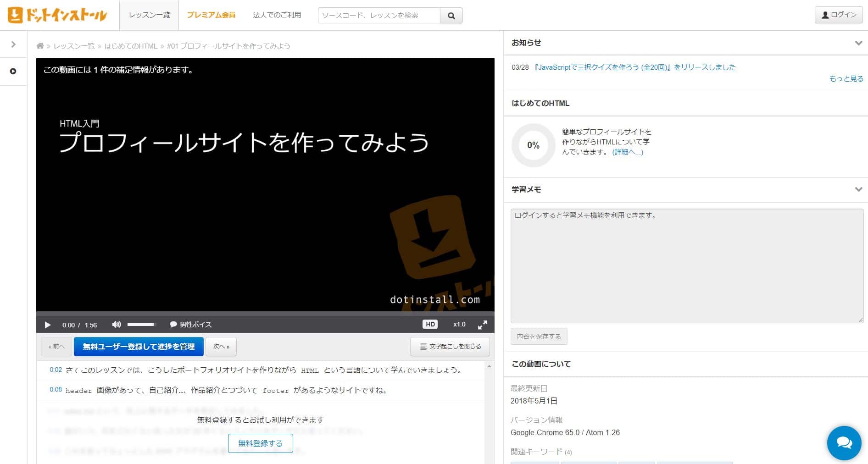Open the レッスン一覧 tab
The width and height of the screenshot is (868, 464).
[x=149, y=15]
